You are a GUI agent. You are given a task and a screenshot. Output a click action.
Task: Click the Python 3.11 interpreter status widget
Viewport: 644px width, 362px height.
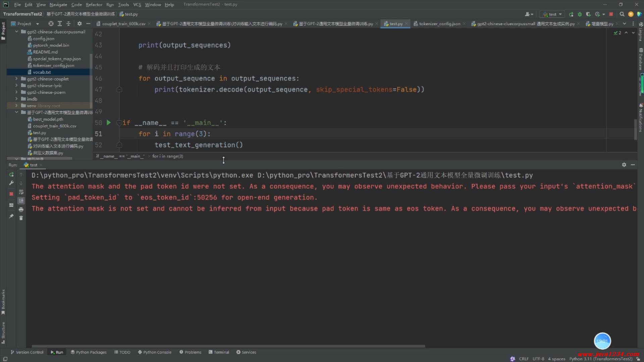coord(600,359)
